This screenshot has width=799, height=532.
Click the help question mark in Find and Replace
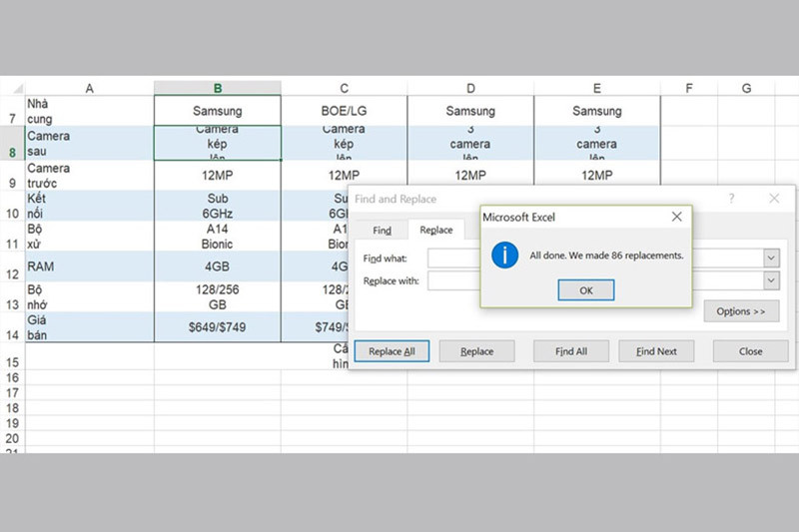[732, 199]
